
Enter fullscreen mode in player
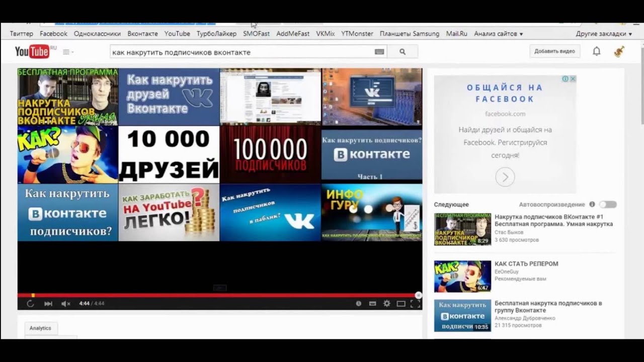[x=415, y=304]
